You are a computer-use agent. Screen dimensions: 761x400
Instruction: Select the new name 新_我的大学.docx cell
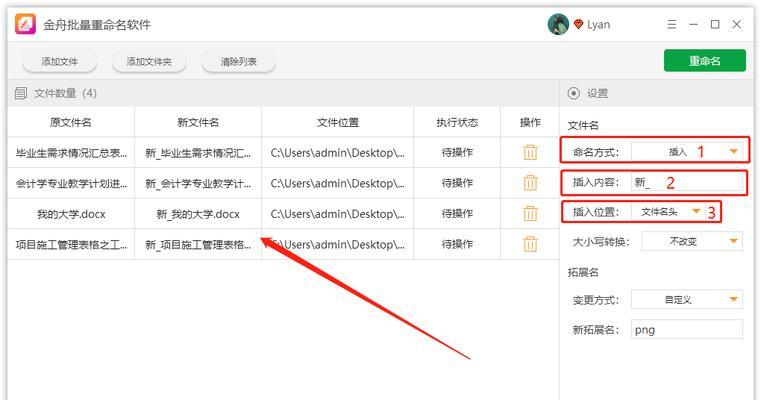[x=198, y=214]
